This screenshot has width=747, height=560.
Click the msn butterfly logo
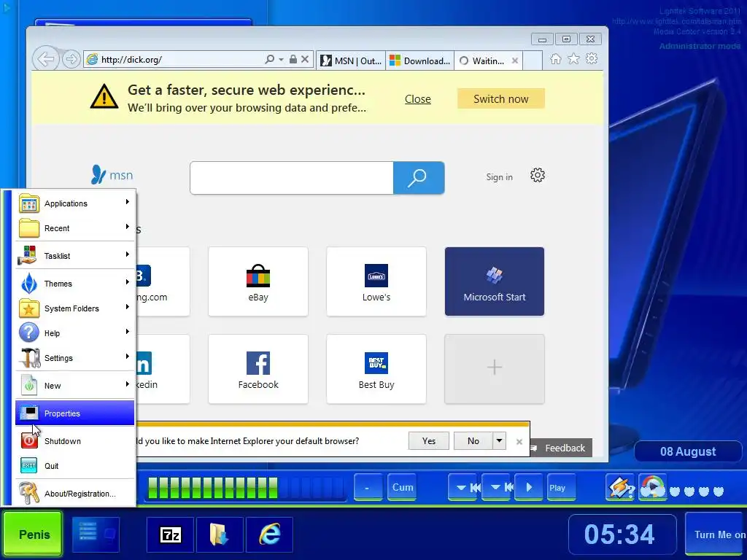112,175
